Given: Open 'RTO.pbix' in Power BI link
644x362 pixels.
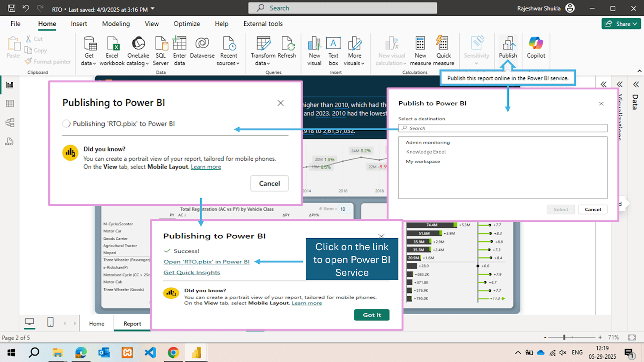Looking at the screenshot, I should pos(206,262).
